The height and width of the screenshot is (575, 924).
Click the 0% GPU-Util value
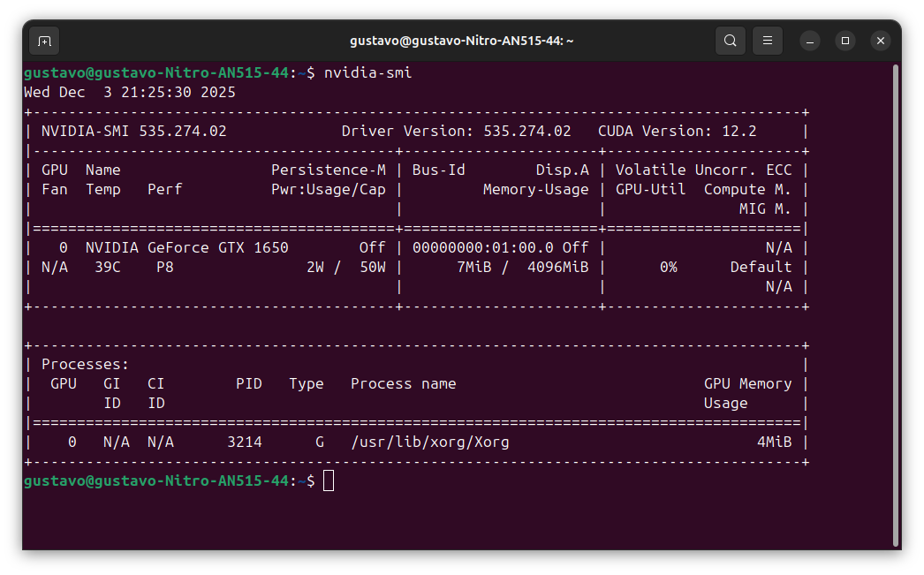[x=668, y=267]
